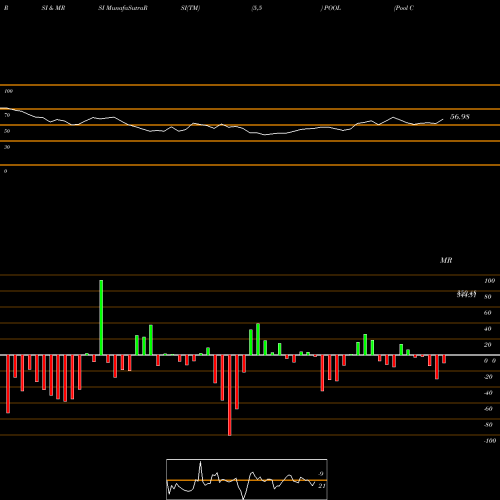This screenshot has width=500, height=500.
Task: Click the MR axis label 20
Action: [x=488, y=345]
